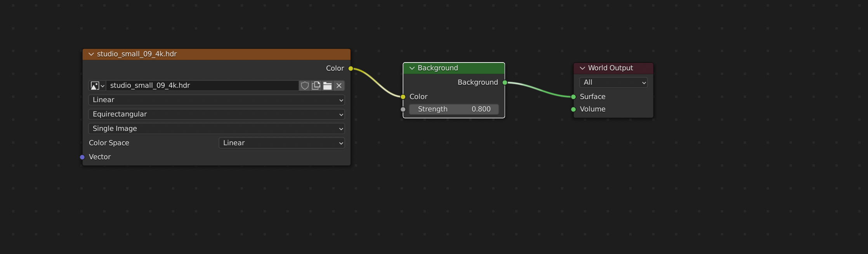Unlink the image with the X icon
The height and width of the screenshot is (254, 868).
339,86
